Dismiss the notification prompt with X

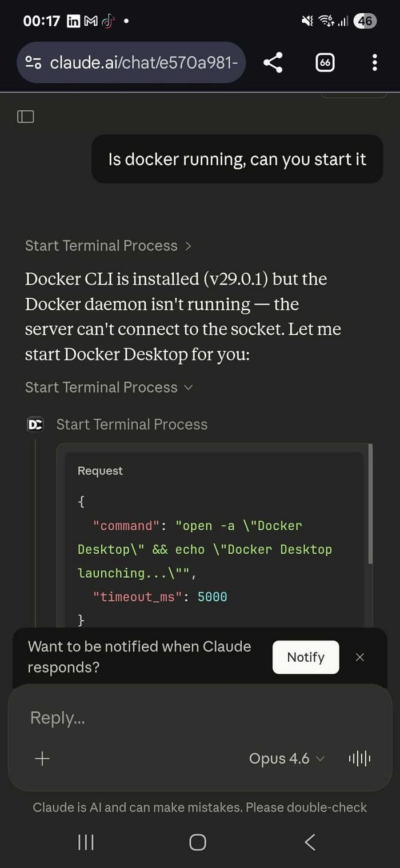click(359, 657)
